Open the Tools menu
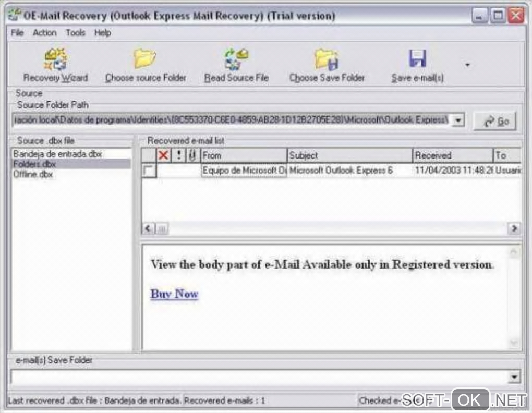Viewport: 532px width, 413px height. point(75,32)
